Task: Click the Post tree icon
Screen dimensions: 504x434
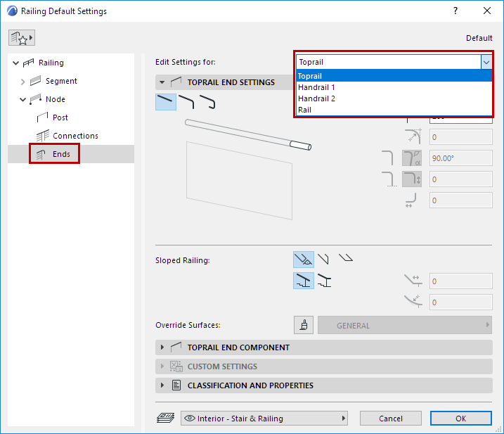Action: [42, 117]
